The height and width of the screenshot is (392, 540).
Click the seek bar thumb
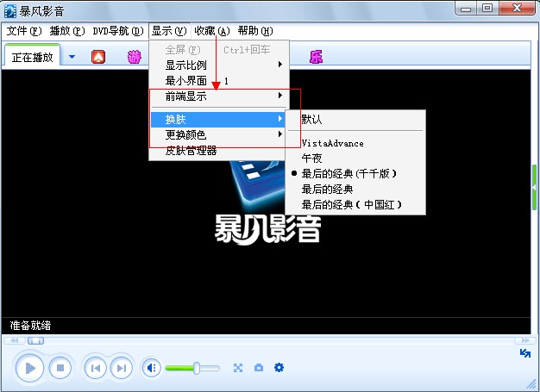(36, 340)
